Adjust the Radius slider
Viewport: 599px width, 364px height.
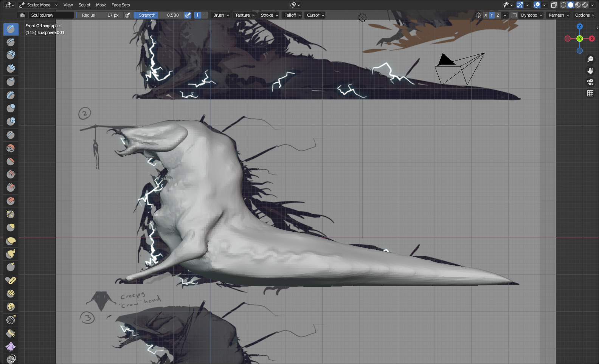(x=100, y=15)
